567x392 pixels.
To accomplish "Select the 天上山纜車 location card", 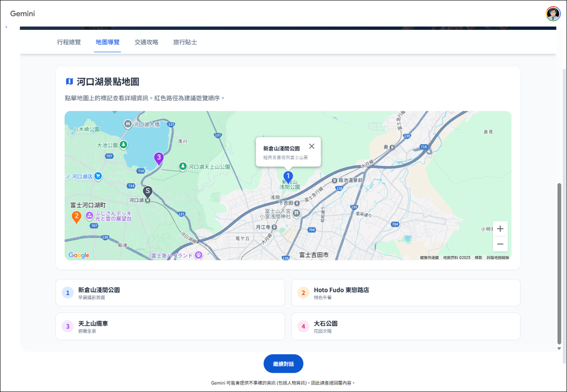I will (x=170, y=326).
